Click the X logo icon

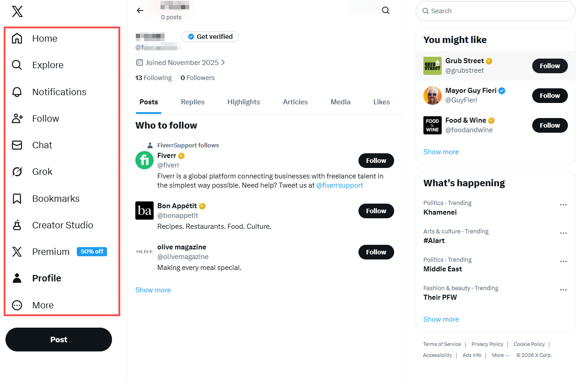(17, 11)
